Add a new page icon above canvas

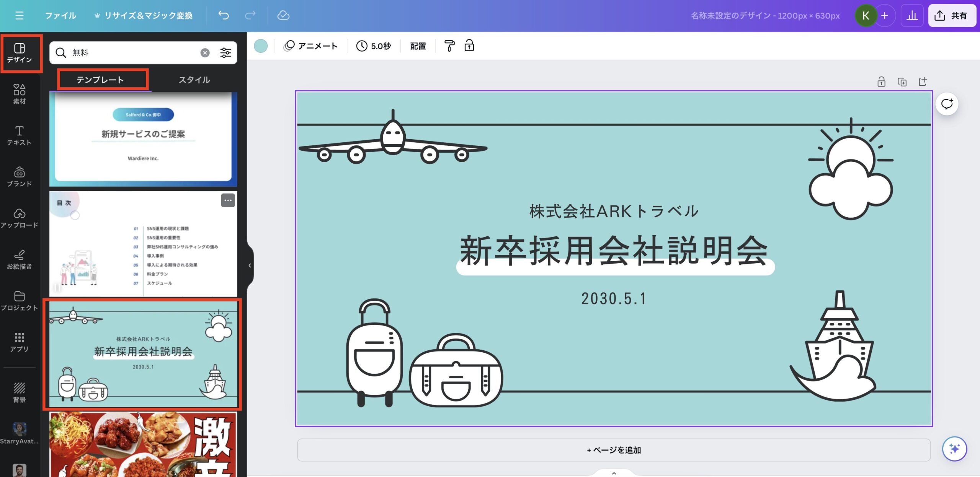point(923,82)
